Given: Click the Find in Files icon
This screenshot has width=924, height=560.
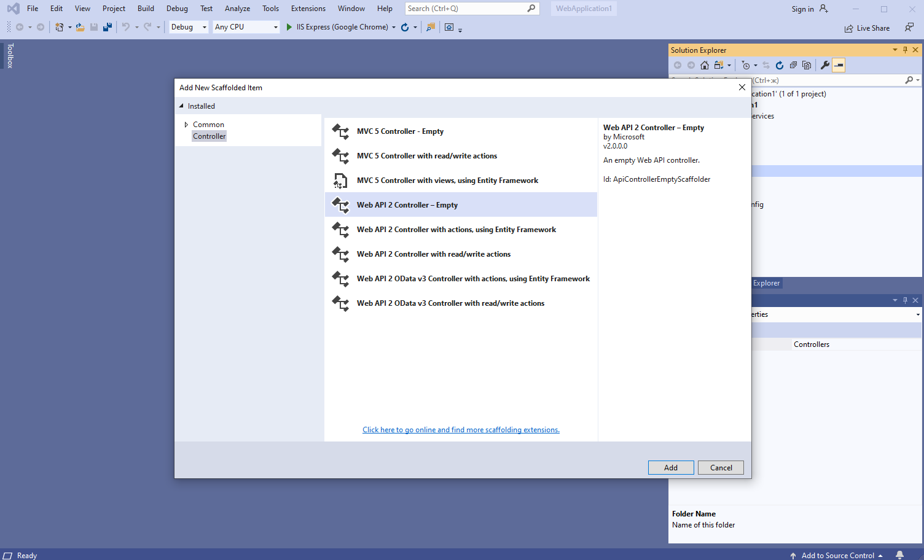Looking at the screenshot, I should [x=431, y=27].
